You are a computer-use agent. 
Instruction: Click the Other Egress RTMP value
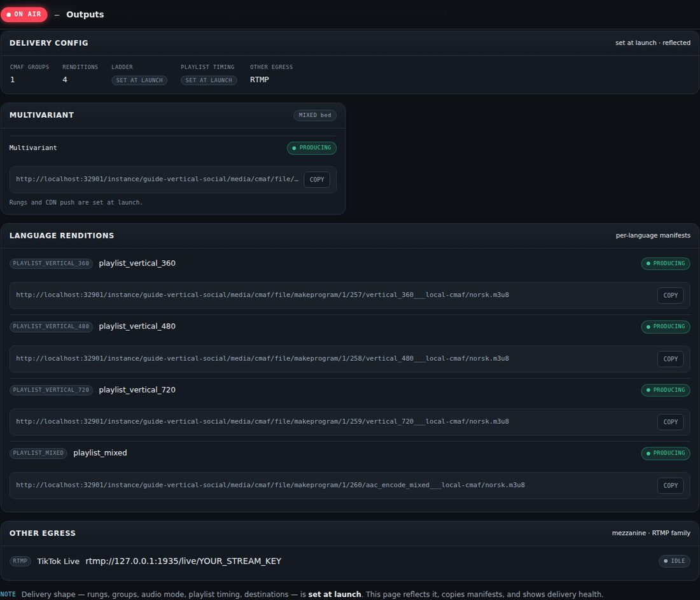click(x=260, y=80)
